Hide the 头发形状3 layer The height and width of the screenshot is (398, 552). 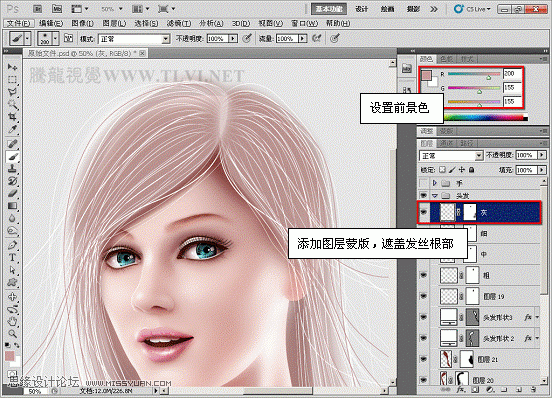pyautogui.click(x=424, y=317)
